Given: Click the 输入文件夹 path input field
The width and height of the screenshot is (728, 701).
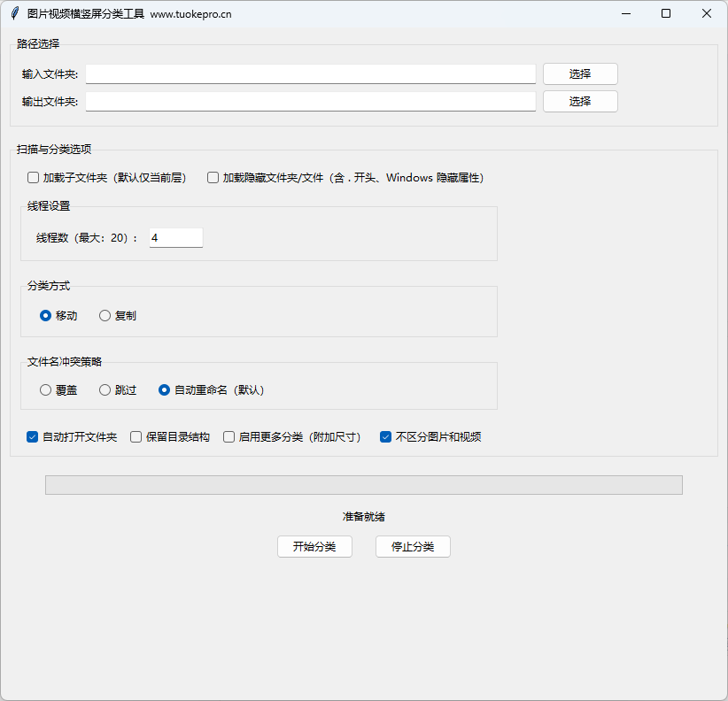Looking at the screenshot, I should 310,74.
